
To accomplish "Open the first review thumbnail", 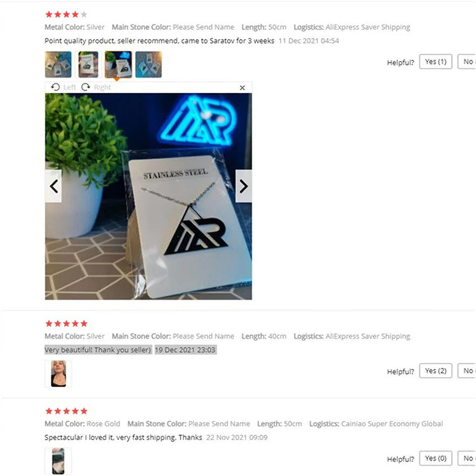I will [59, 64].
